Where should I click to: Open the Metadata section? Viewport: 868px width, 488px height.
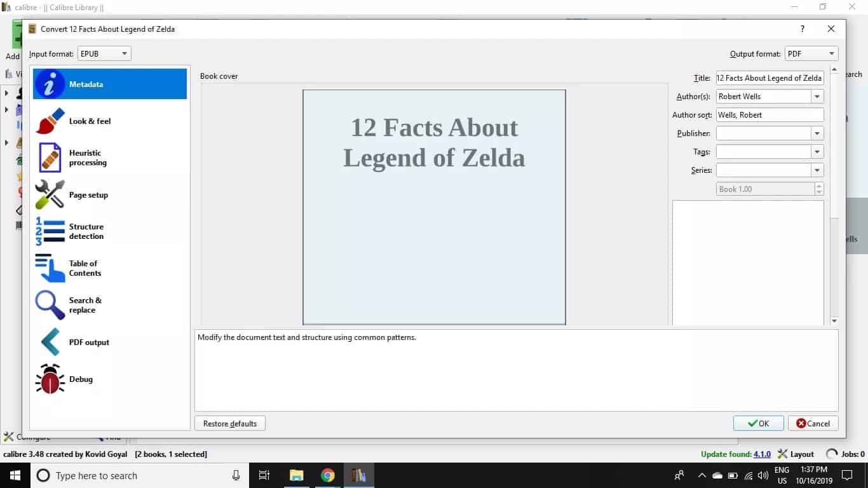coord(110,84)
